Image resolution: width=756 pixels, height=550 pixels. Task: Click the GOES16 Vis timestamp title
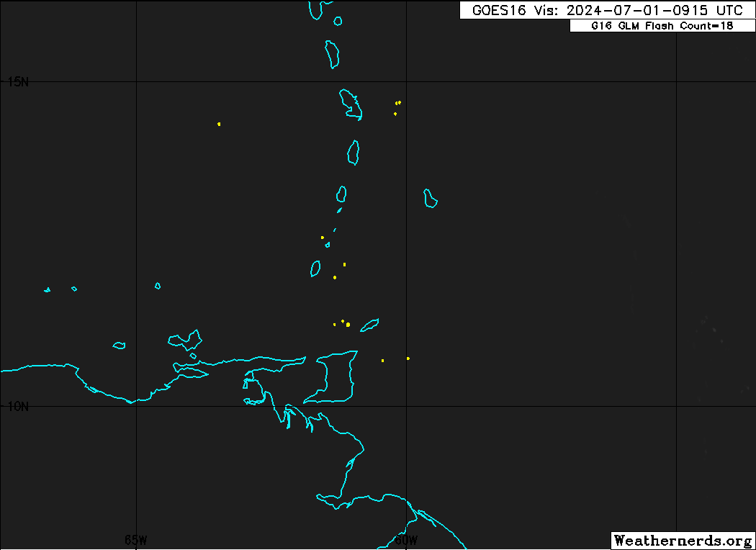coord(607,10)
